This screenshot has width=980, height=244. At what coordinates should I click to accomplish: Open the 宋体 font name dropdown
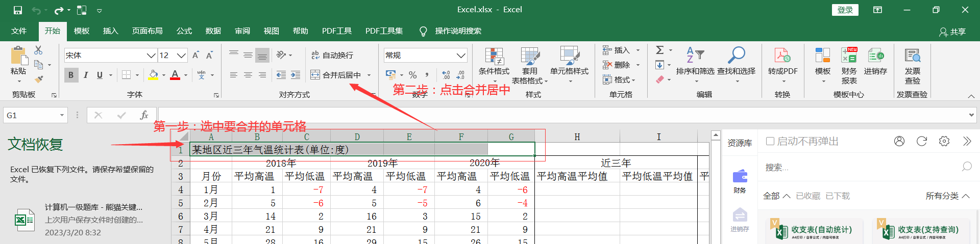(151, 56)
